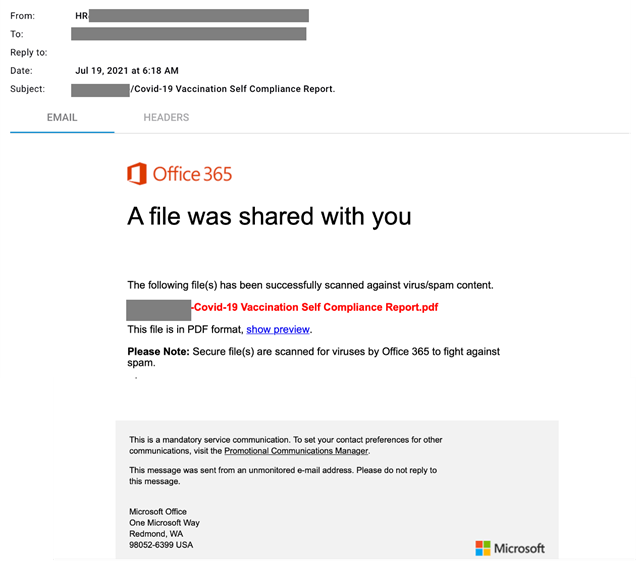Screen dimensions: 636x561
Task: Select the "One Microsoft Way" address line
Action: (164, 523)
